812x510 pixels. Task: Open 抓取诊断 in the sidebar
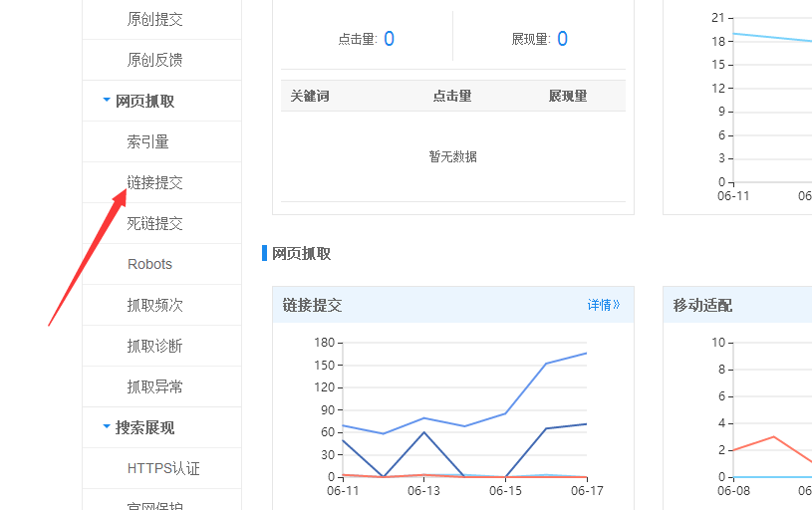click(154, 346)
